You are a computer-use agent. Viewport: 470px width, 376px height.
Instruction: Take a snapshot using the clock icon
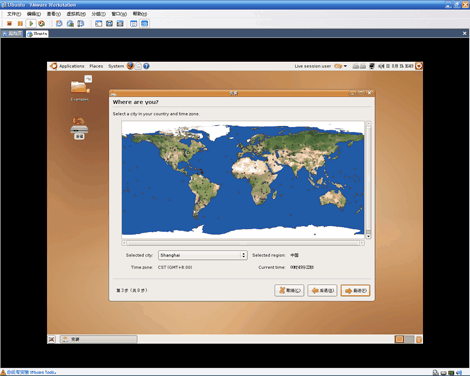pyautogui.click(x=59, y=23)
